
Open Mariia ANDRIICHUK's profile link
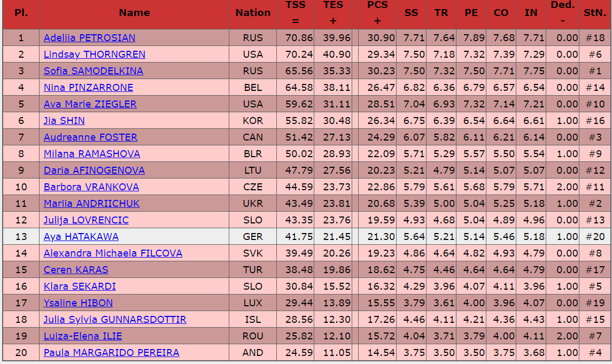point(91,204)
